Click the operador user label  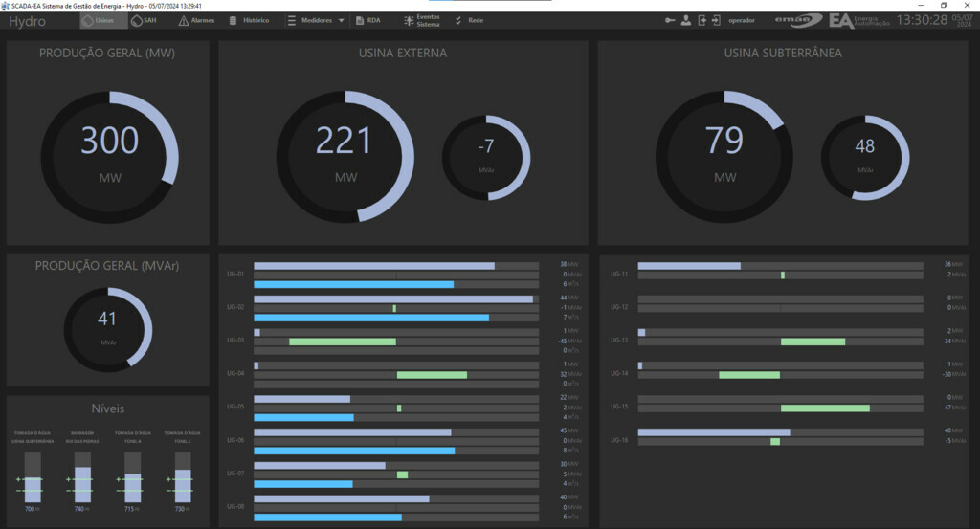click(x=741, y=20)
